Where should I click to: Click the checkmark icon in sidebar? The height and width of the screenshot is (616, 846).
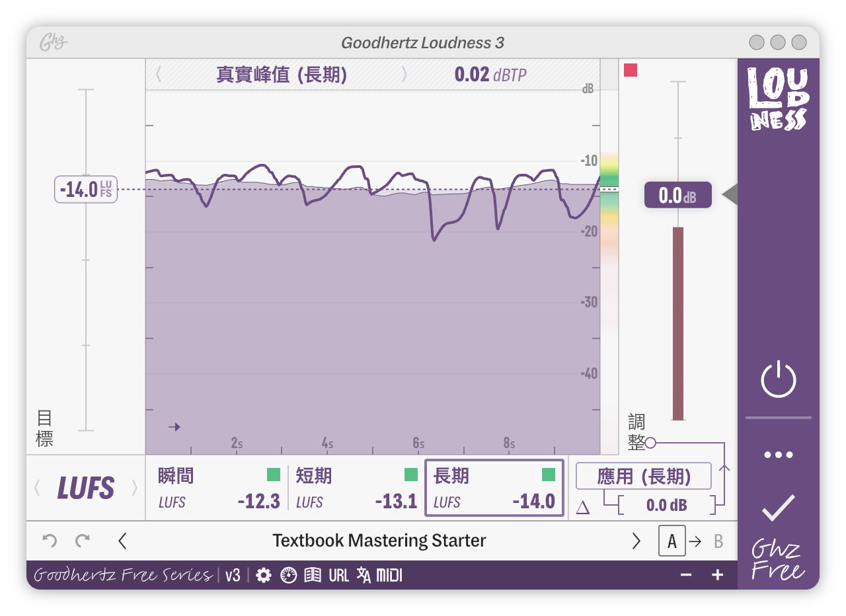pyautogui.click(x=779, y=508)
